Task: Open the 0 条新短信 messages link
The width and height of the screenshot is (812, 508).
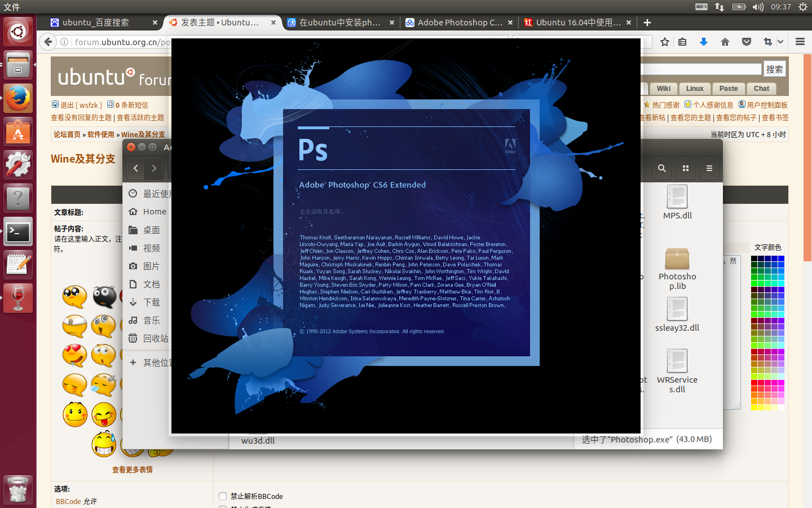Action: coord(132,105)
